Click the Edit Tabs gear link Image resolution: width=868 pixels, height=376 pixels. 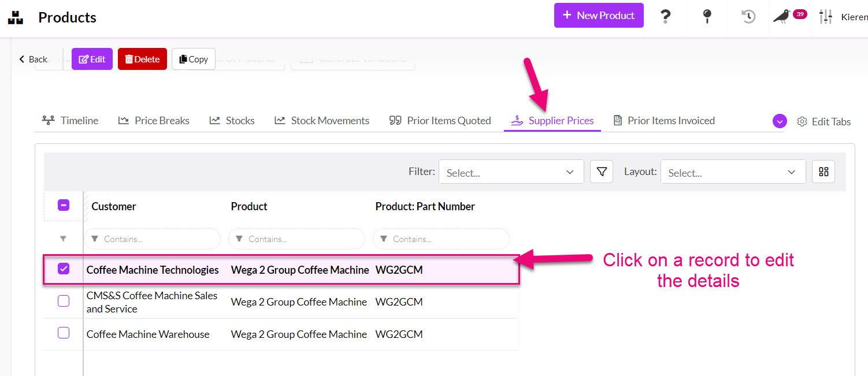[824, 121]
